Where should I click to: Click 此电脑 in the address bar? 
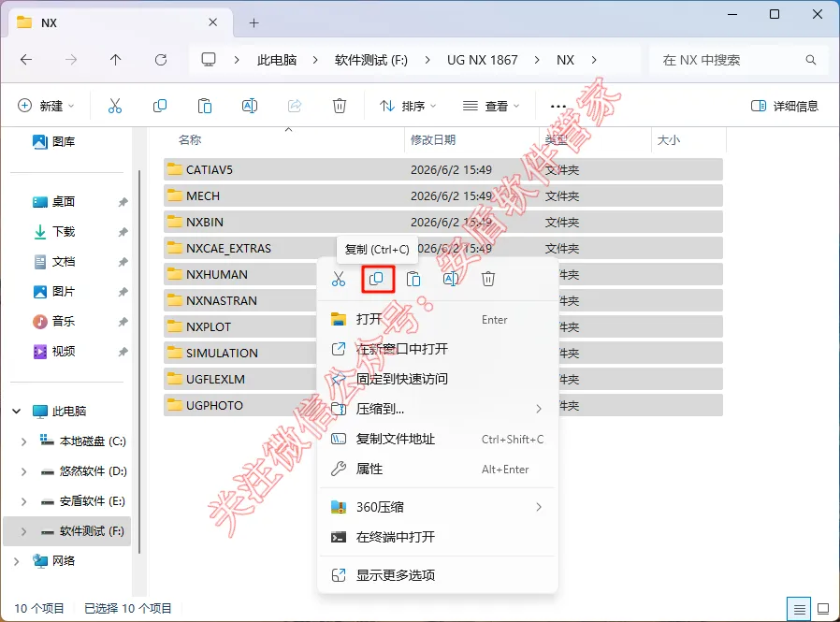coord(277,60)
